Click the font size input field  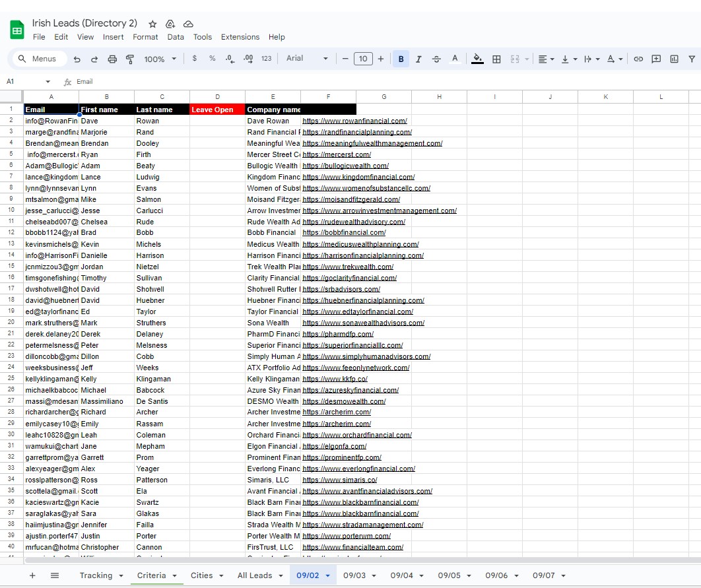pyautogui.click(x=363, y=59)
